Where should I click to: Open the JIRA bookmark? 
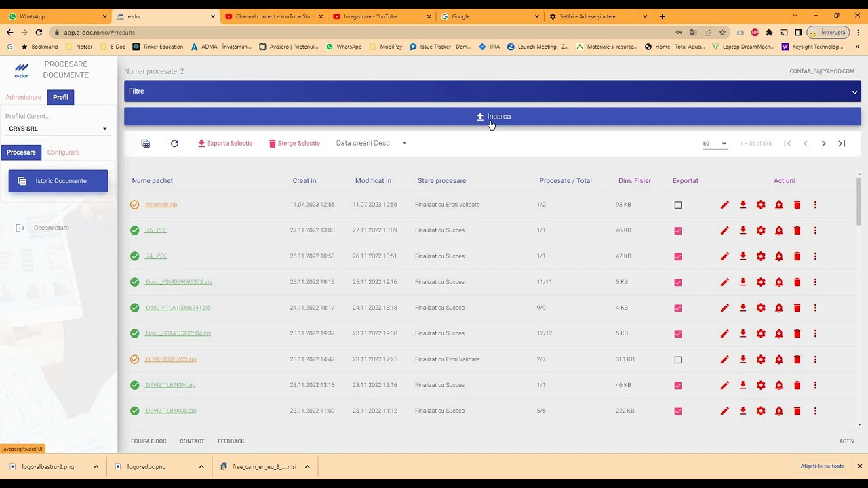pyautogui.click(x=490, y=47)
